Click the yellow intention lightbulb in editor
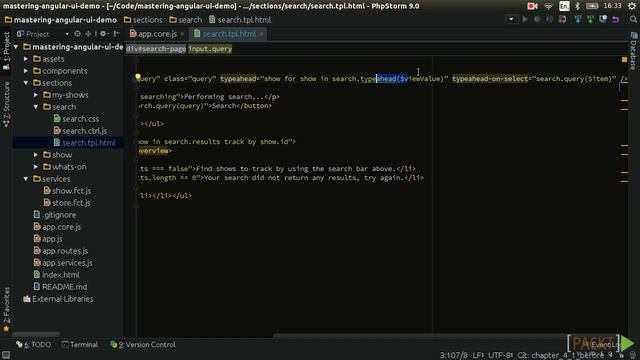 pos(138,77)
